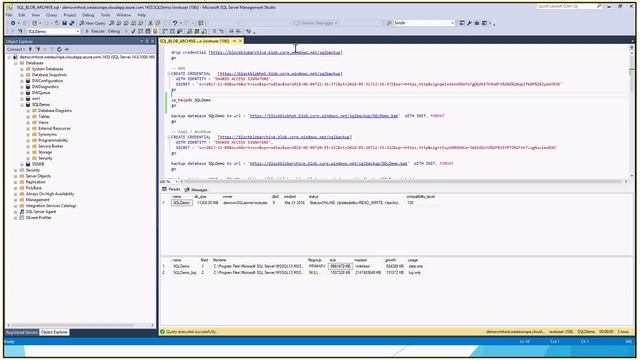Expand the SSISDB database node
The image size is (640, 360).
pyautogui.click(x=22, y=164)
